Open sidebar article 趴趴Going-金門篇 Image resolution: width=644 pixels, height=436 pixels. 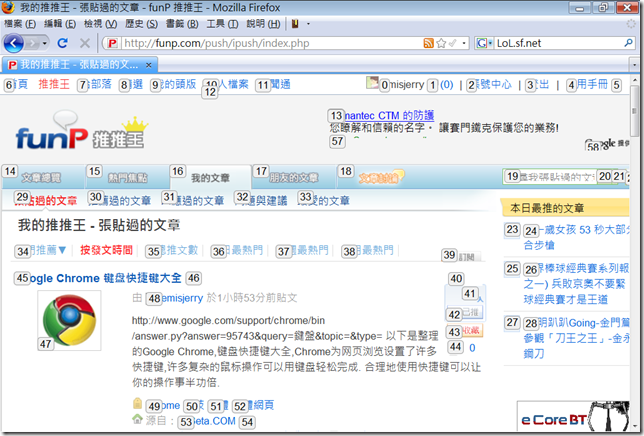pos(576,338)
